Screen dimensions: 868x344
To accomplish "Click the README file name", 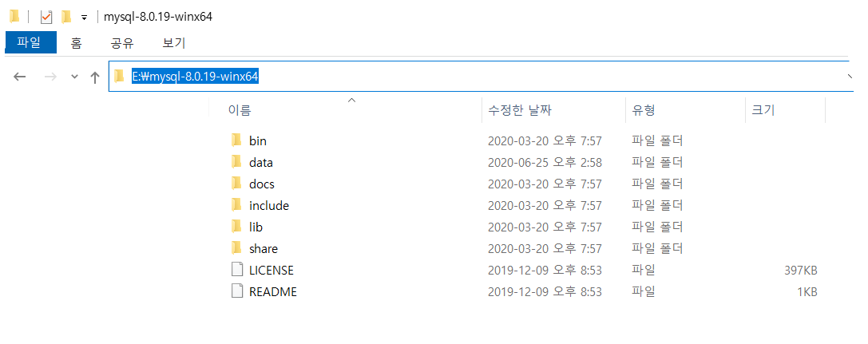I will click(x=273, y=292).
